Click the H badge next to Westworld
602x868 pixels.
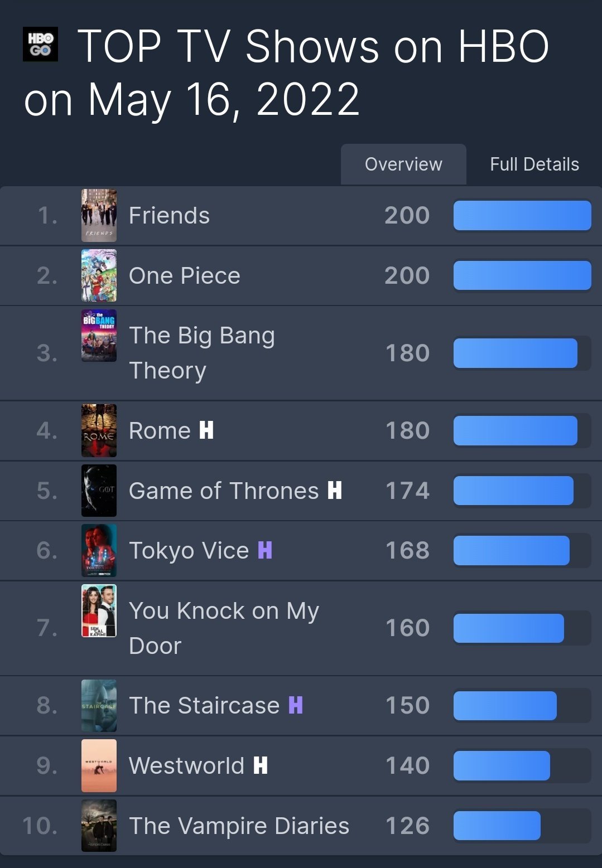(x=261, y=765)
